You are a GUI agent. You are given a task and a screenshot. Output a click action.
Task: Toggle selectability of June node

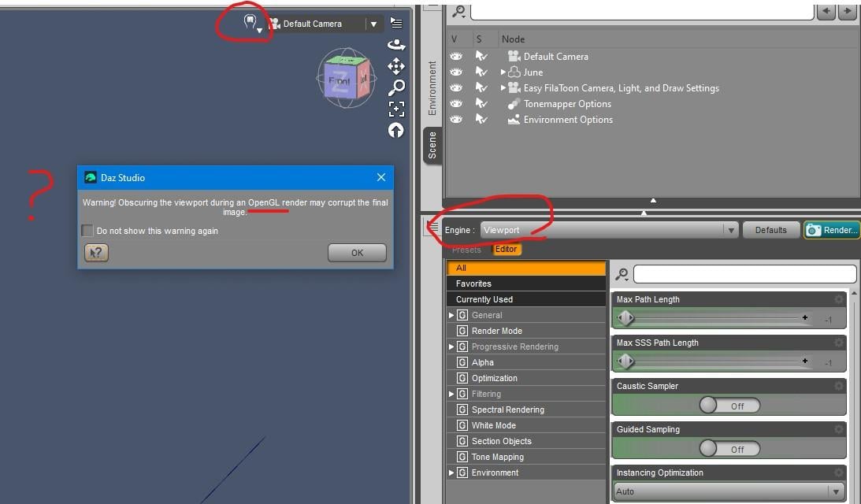point(481,72)
